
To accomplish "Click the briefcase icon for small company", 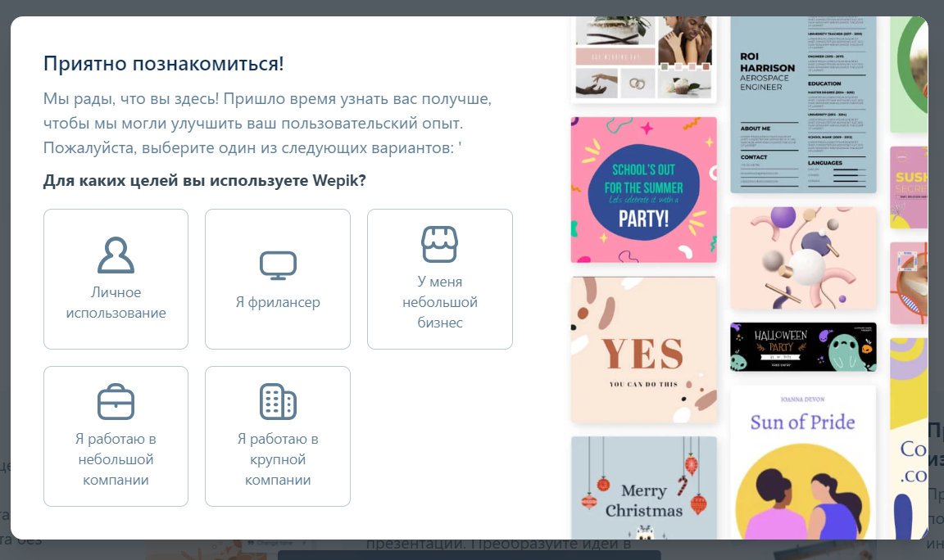I will click(116, 402).
